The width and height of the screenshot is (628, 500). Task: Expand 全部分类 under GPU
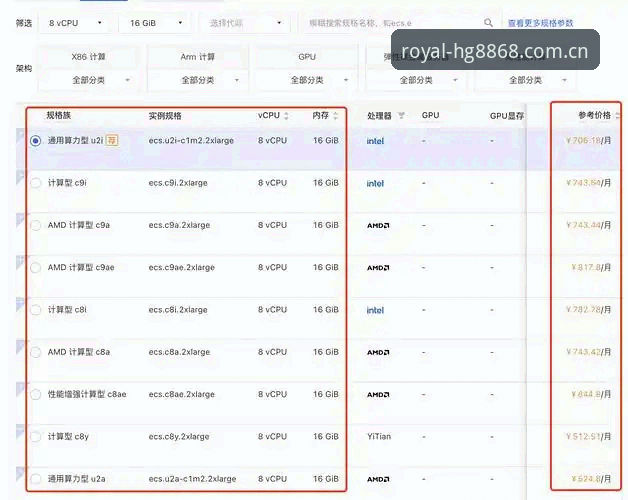coord(307,80)
